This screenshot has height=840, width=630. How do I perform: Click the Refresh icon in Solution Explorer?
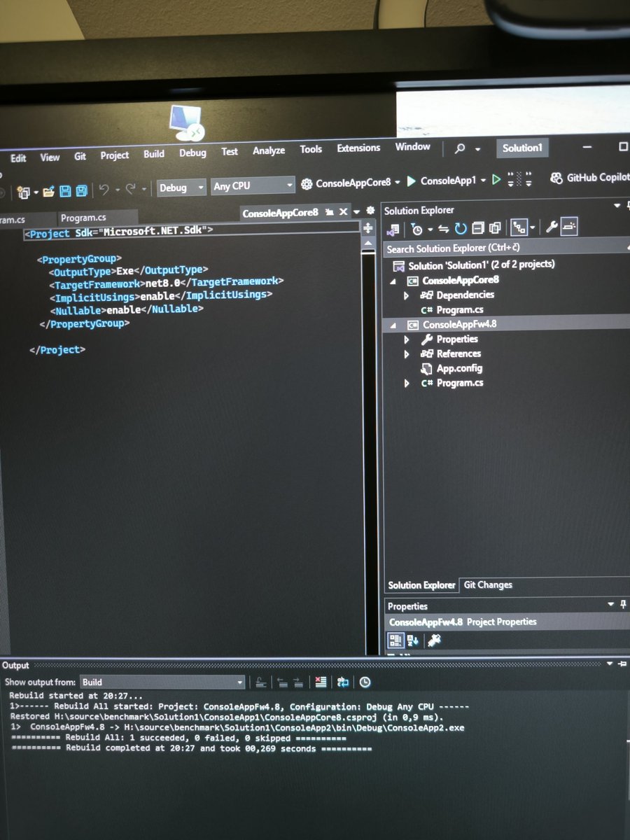(x=461, y=228)
